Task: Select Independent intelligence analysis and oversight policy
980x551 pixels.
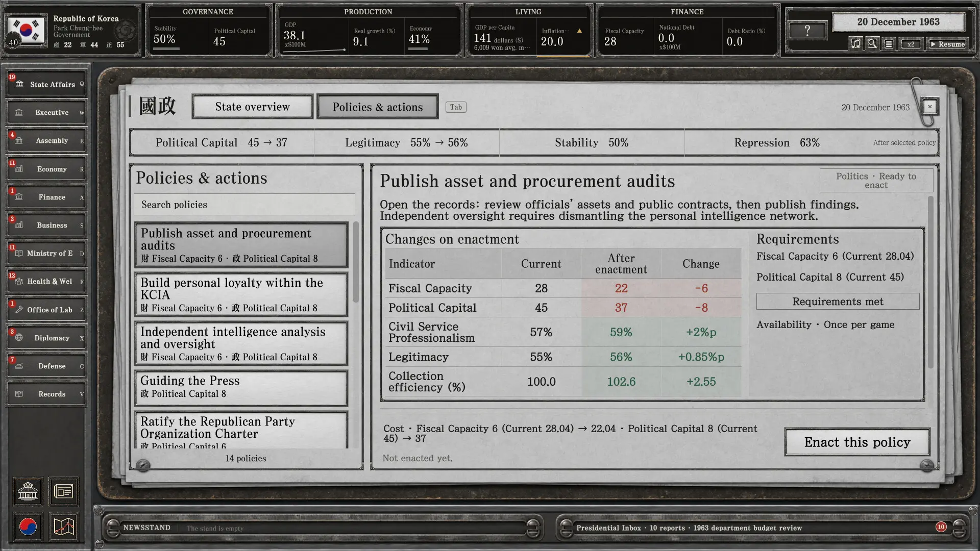Action: coord(241,343)
